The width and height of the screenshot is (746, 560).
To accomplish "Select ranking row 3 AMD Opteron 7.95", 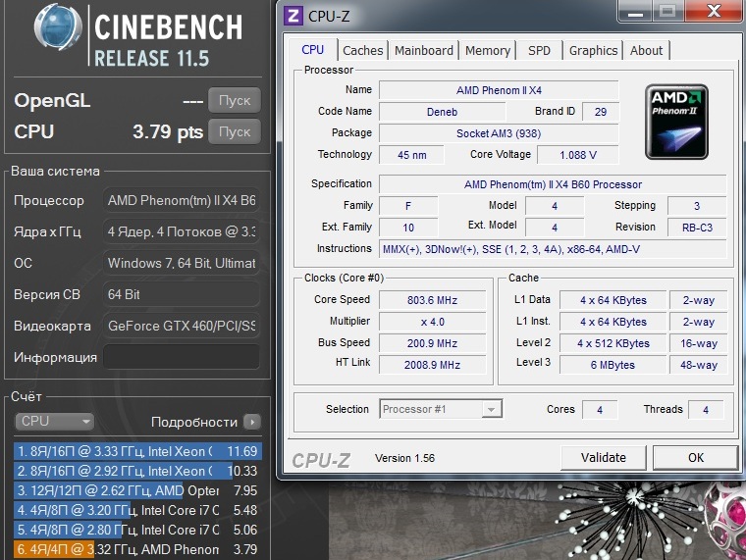I will click(x=137, y=490).
